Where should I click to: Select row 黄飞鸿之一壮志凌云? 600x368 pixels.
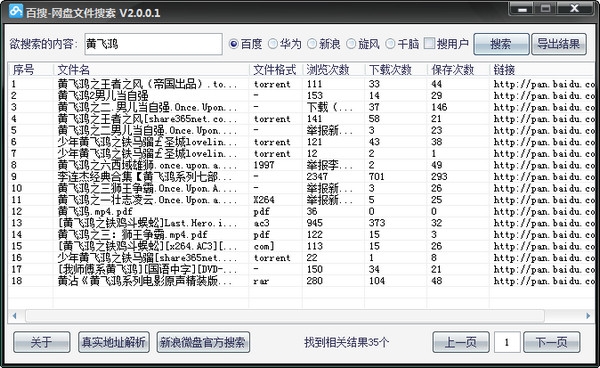tap(302, 200)
